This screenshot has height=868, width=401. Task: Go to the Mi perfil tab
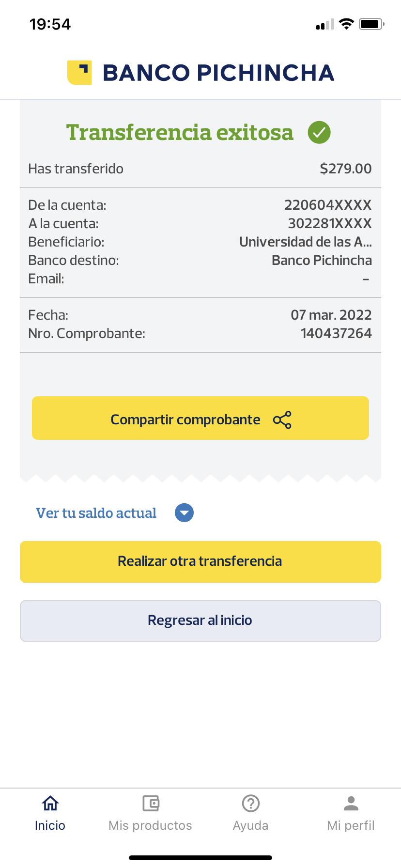(351, 825)
